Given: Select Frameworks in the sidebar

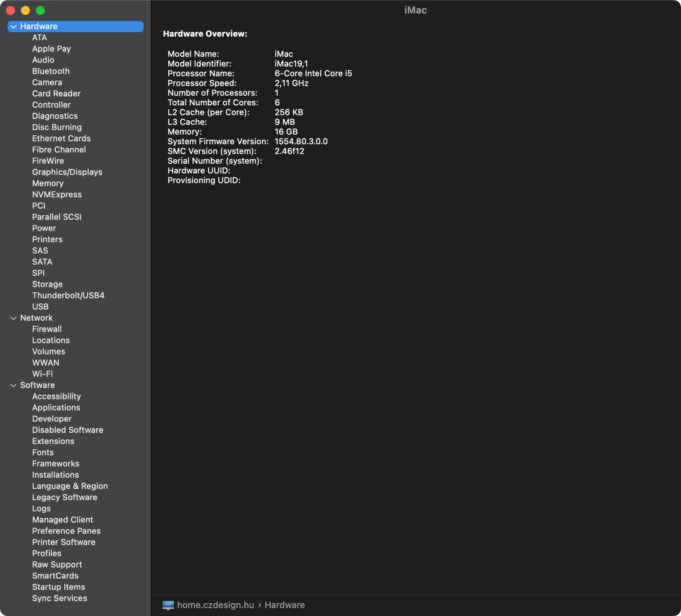Looking at the screenshot, I should click(56, 464).
